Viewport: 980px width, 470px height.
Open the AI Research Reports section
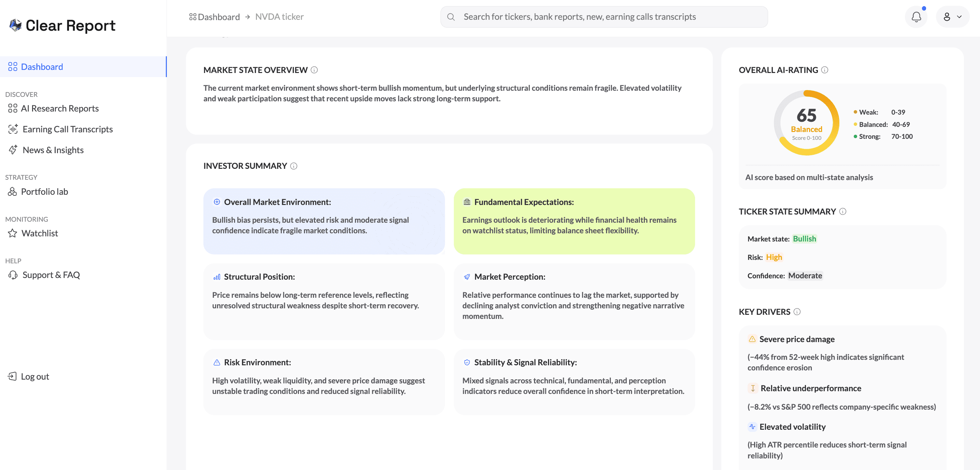[59, 108]
